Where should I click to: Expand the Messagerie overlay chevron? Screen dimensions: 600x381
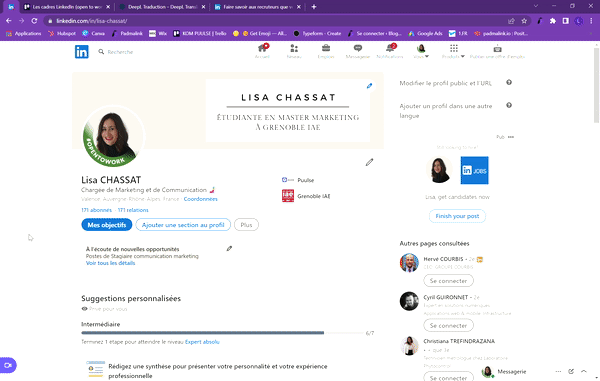pos(584,371)
